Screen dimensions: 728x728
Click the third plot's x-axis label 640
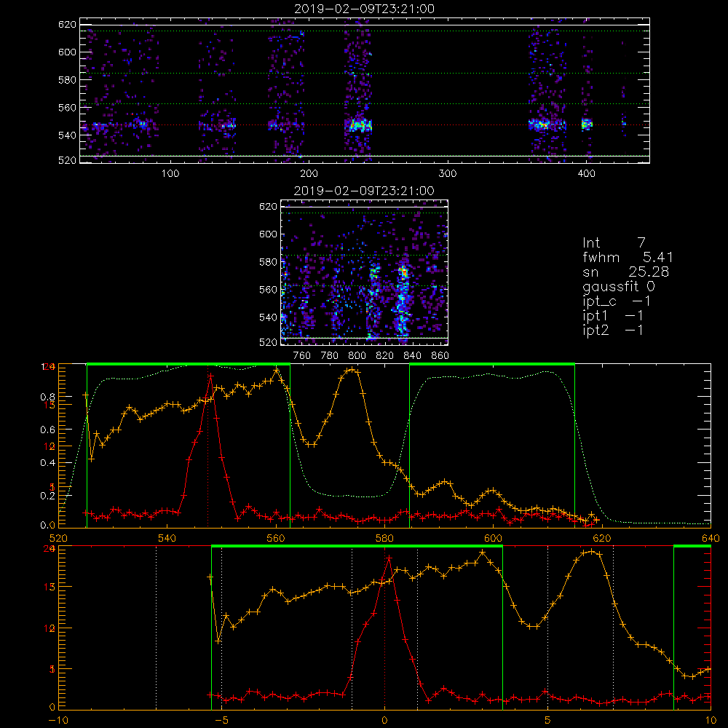pos(711,538)
